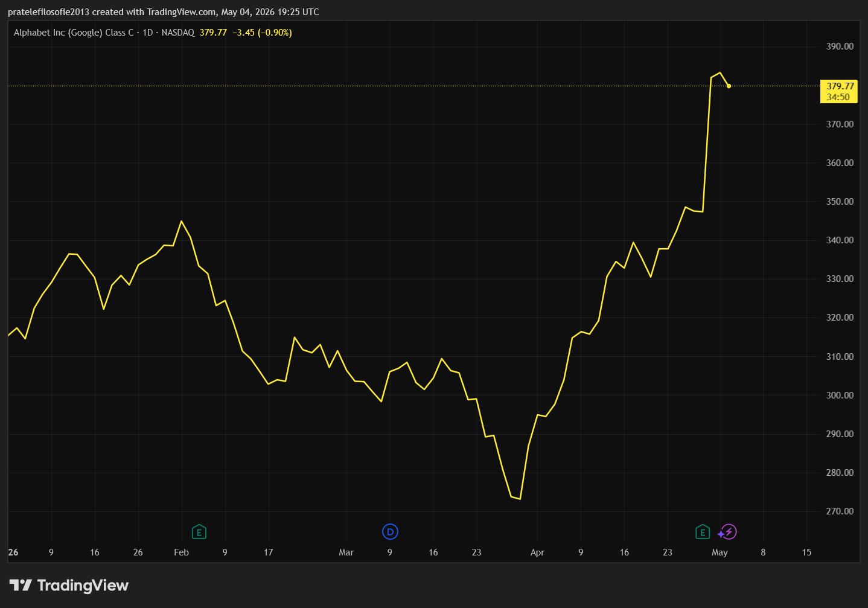
Task: Open the earnings E marker near Feb
Action: [x=199, y=532]
